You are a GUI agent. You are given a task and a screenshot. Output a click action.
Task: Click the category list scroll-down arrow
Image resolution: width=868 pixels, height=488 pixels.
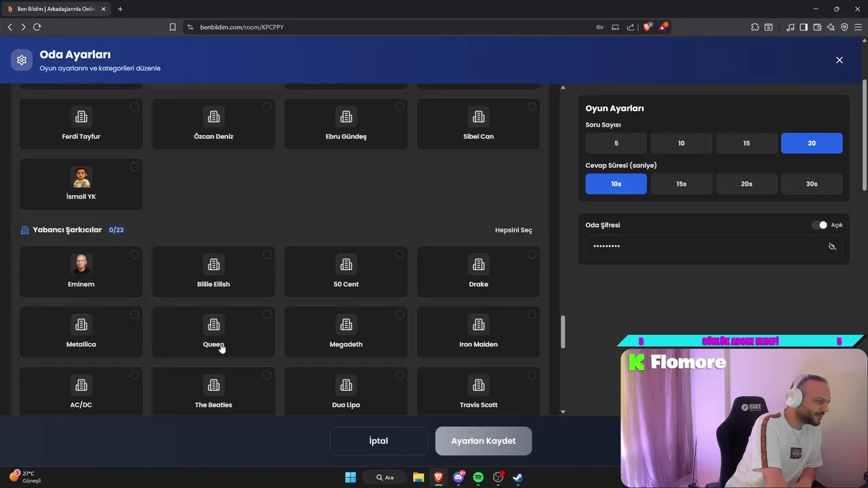[563, 411]
